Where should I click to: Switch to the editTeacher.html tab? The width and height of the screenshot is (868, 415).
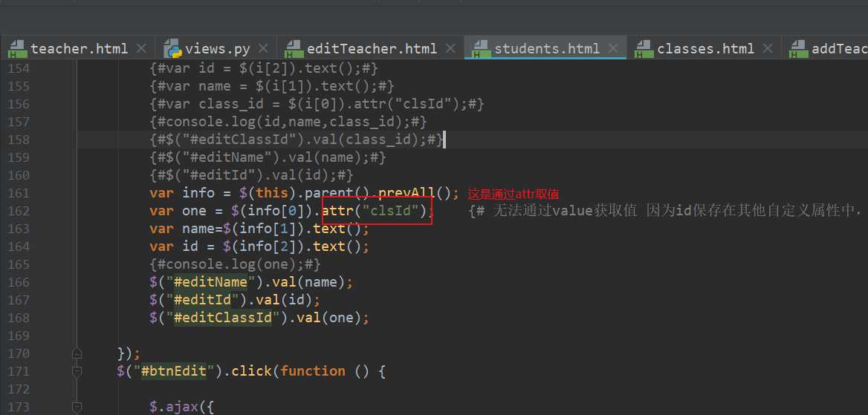click(372, 49)
